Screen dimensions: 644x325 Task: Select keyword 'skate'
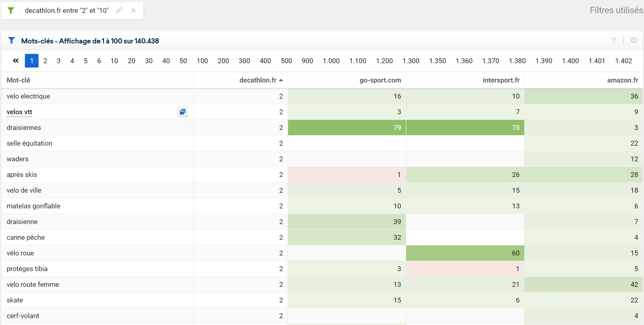click(x=15, y=300)
